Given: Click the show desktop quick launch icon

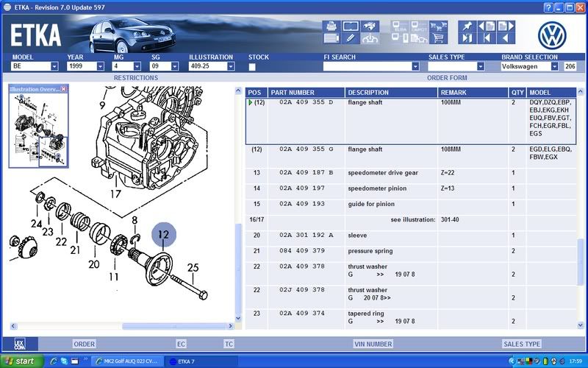Looking at the screenshot, I should coord(75,361).
